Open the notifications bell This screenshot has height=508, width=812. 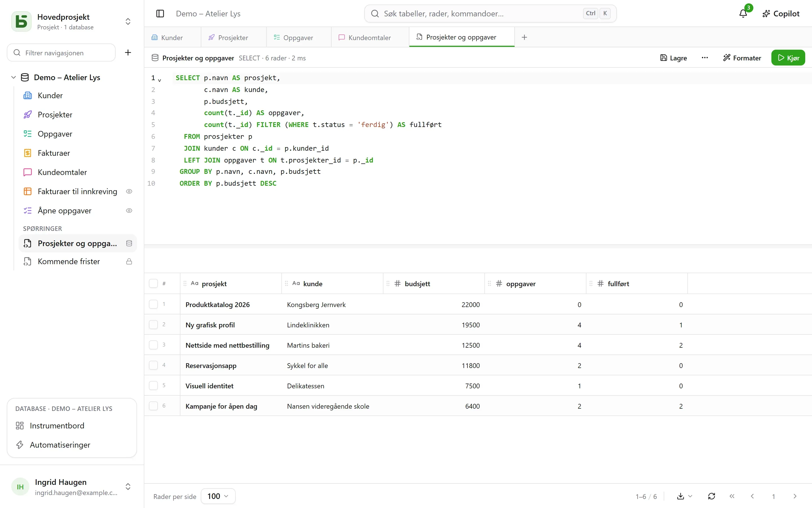743,14
